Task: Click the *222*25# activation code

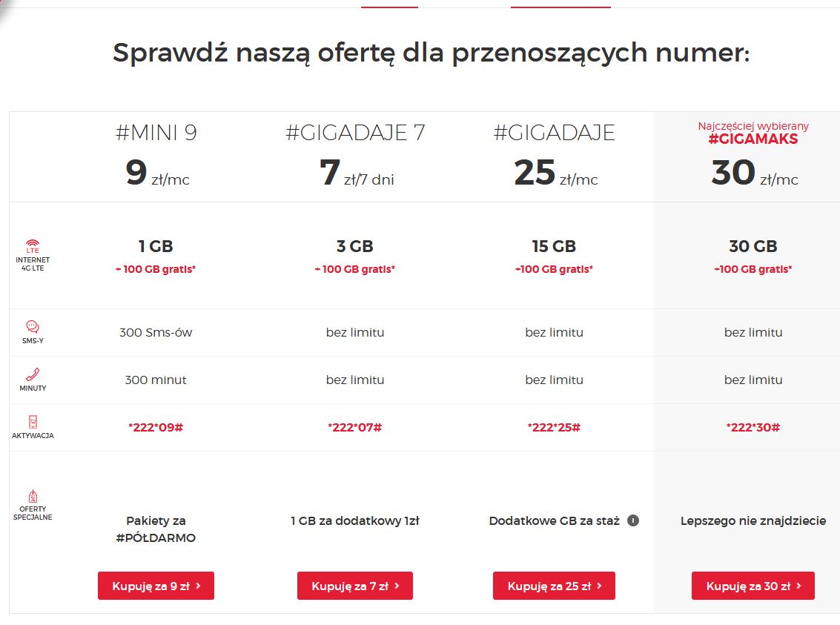Action: [554, 427]
